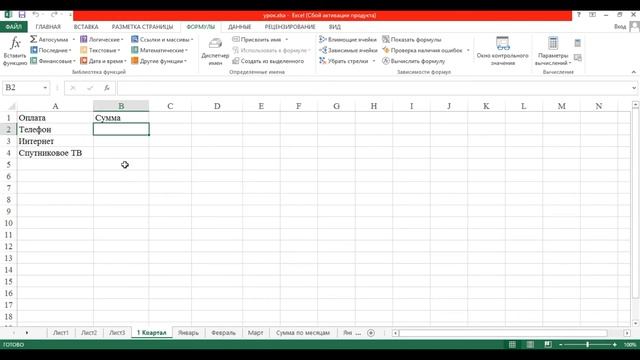Switch to Normal view in status bar
The image size is (640, 360).
(x=512, y=345)
